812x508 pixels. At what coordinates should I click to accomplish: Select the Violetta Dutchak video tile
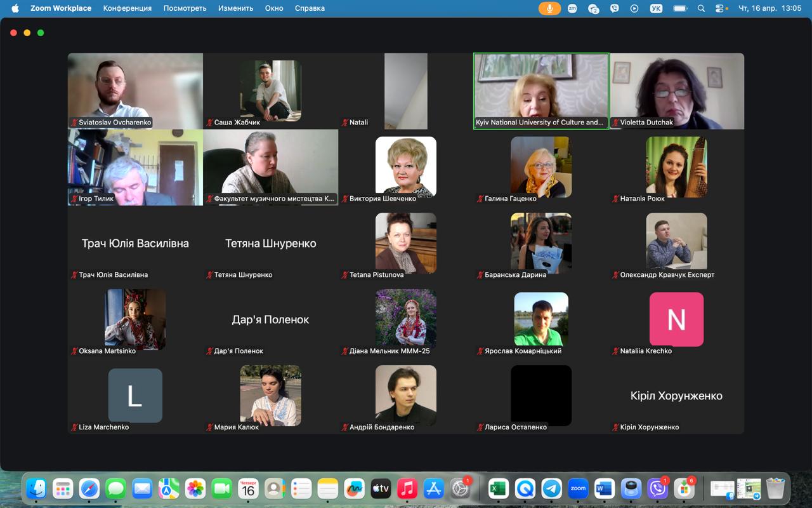coord(677,91)
